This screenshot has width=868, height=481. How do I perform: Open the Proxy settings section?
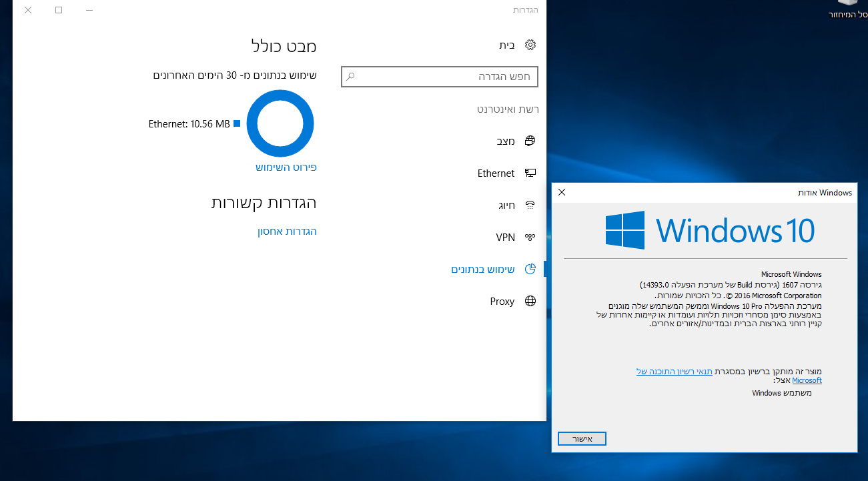pos(502,301)
